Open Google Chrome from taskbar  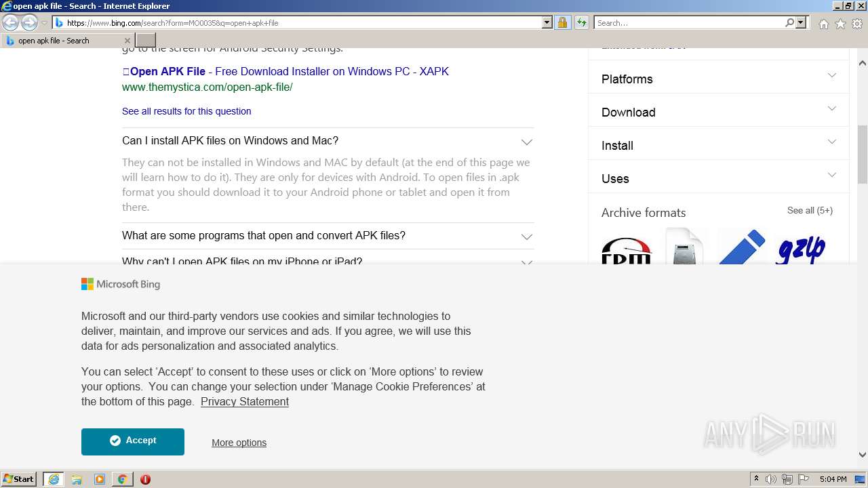(x=122, y=479)
